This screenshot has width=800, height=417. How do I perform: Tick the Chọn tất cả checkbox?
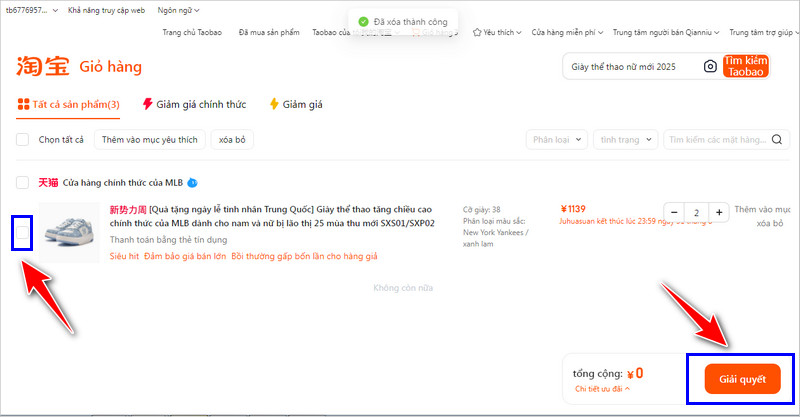click(x=22, y=139)
